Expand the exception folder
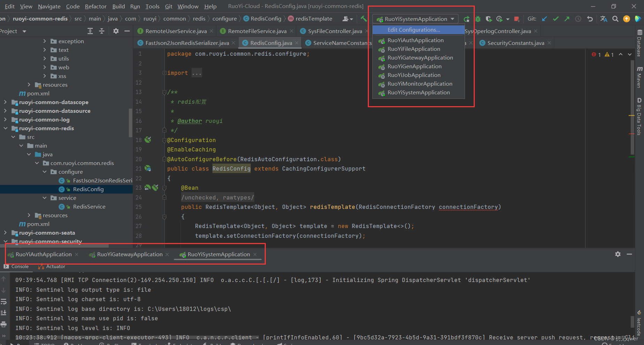The height and width of the screenshot is (345, 644). click(45, 41)
